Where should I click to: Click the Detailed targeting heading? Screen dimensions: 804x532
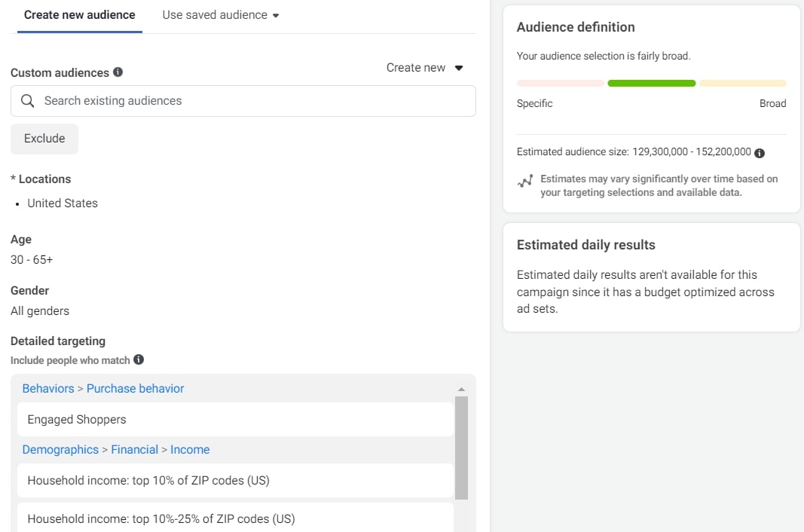click(x=58, y=341)
